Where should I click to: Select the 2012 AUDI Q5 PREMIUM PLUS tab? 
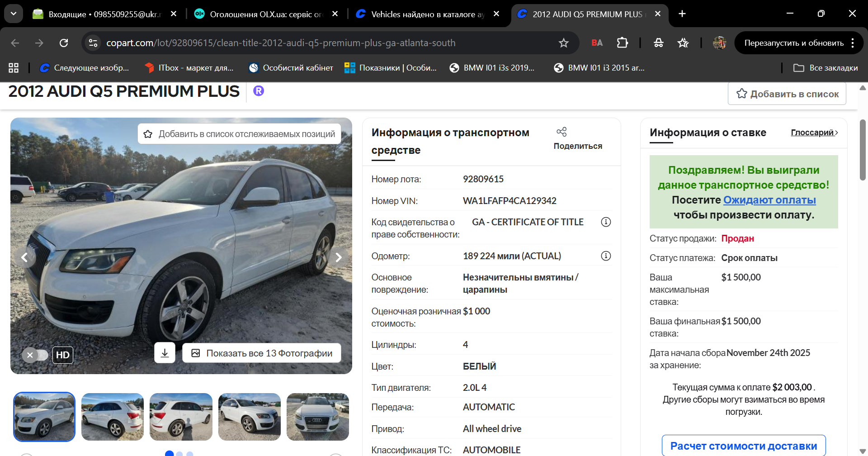[x=589, y=14]
